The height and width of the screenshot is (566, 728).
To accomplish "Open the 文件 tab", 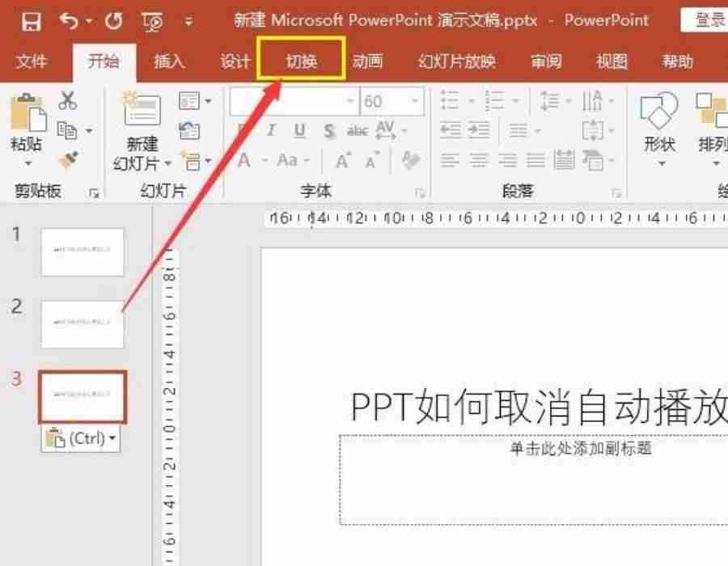I will (x=31, y=61).
